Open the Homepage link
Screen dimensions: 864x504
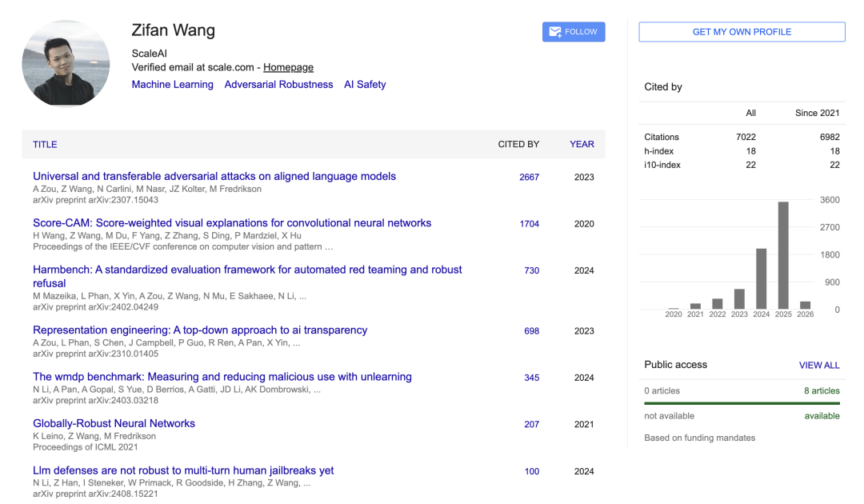coord(288,68)
